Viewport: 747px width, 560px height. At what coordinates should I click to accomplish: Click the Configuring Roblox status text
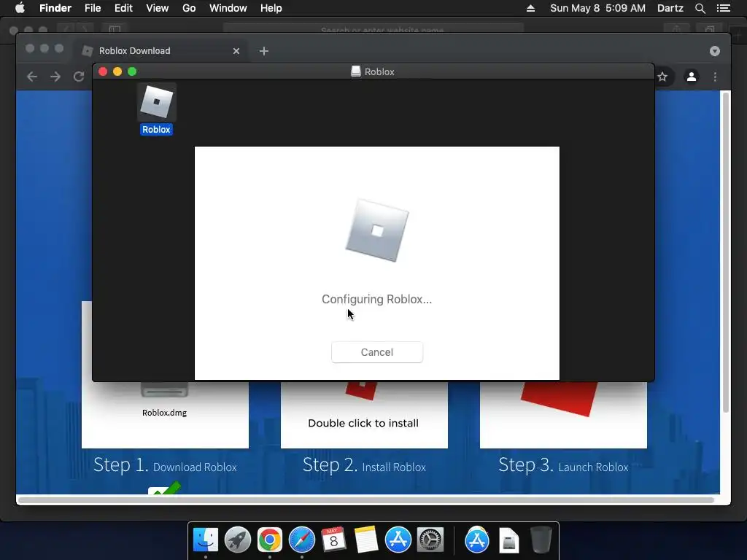click(x=377, y=299)
